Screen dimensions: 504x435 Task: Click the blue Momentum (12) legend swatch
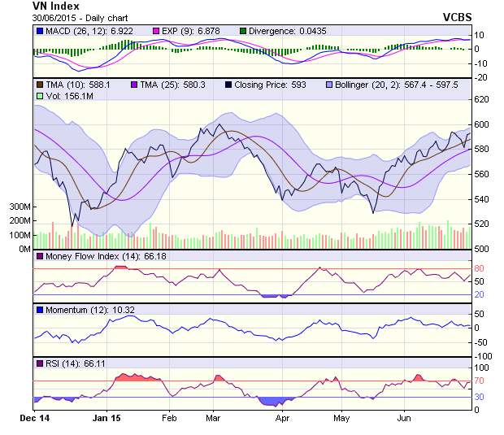pos(39,309)
